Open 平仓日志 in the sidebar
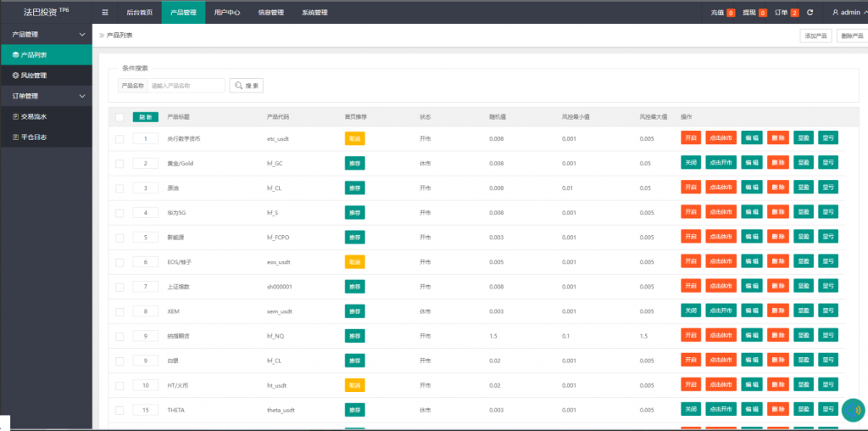868x431 pixels. click(x=46, y=137)
